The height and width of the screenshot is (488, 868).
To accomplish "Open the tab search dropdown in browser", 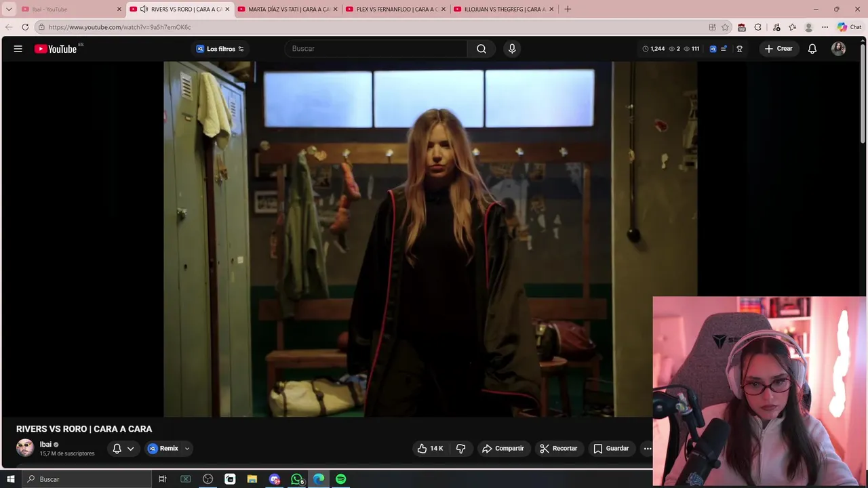I will coord(9,9).
